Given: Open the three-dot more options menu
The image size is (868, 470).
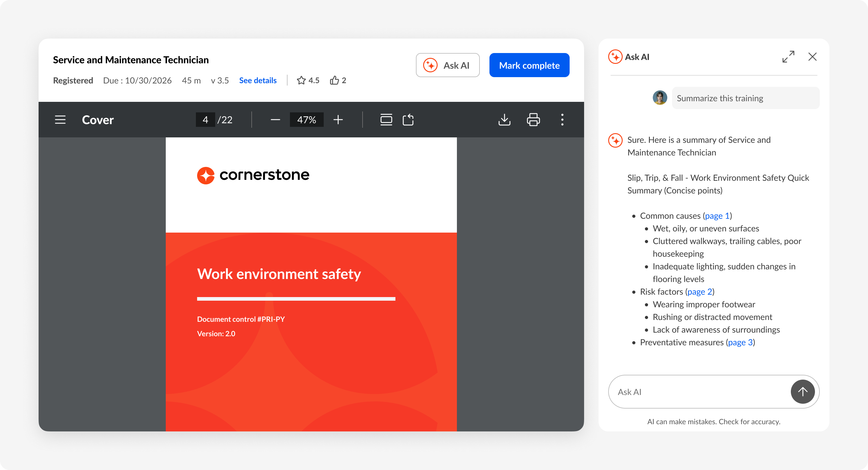Looking at the screenshot, I should 562,120.
